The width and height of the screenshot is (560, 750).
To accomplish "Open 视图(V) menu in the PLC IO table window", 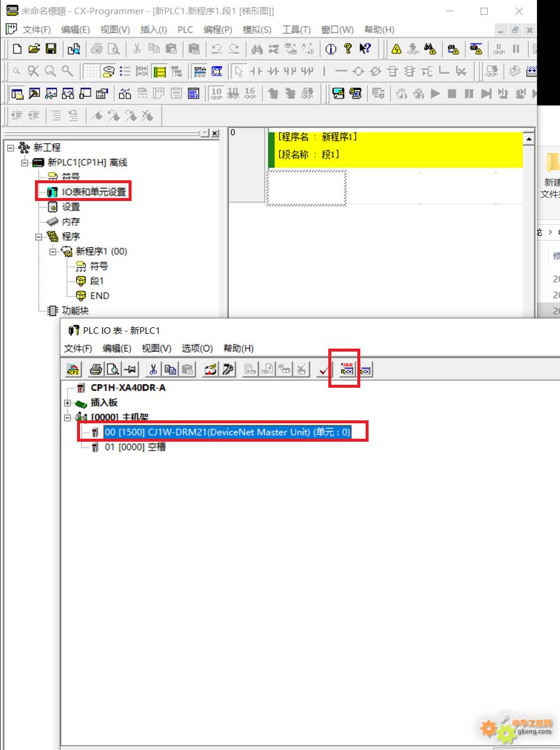I will (156, 348).
